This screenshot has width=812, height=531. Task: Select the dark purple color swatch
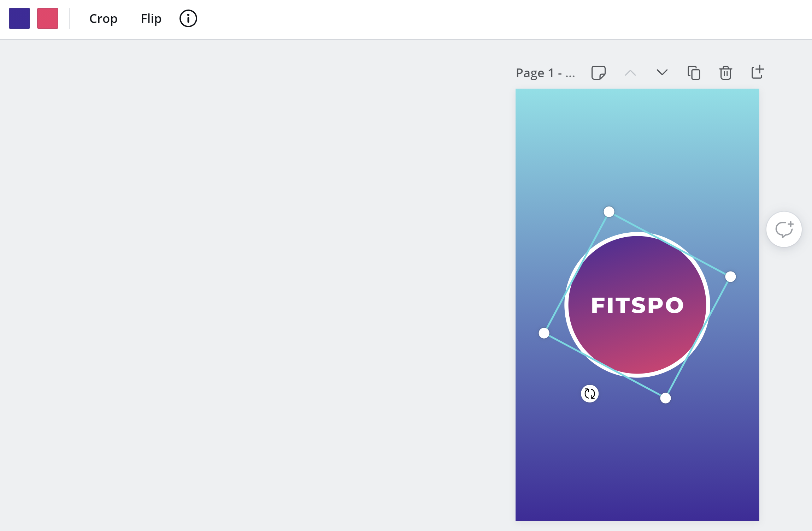19,18
